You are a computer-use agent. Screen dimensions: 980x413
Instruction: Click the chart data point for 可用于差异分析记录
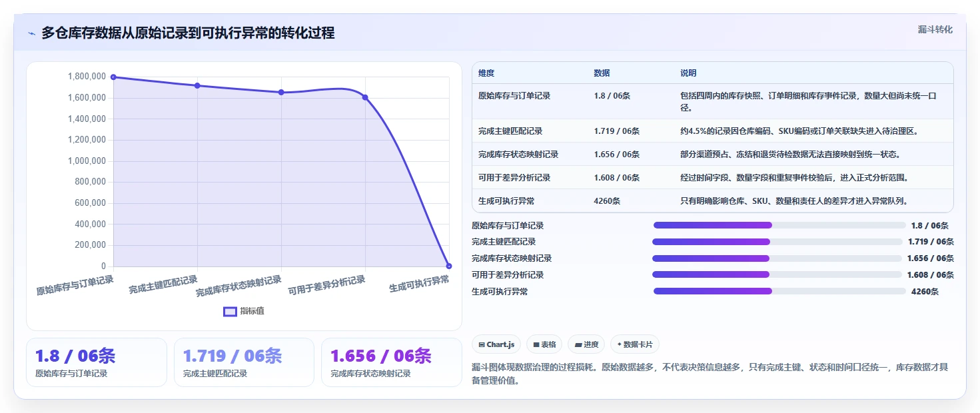pos(365,97)
